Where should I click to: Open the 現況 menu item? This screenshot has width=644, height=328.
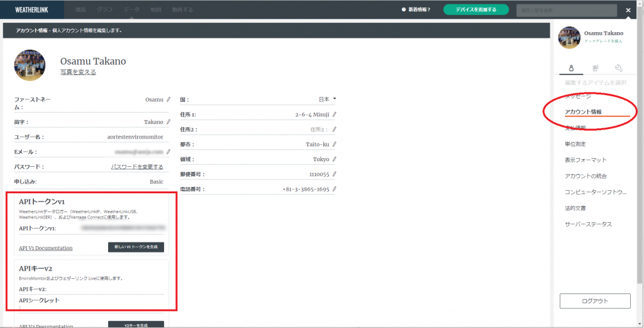[x=80, y=10]
